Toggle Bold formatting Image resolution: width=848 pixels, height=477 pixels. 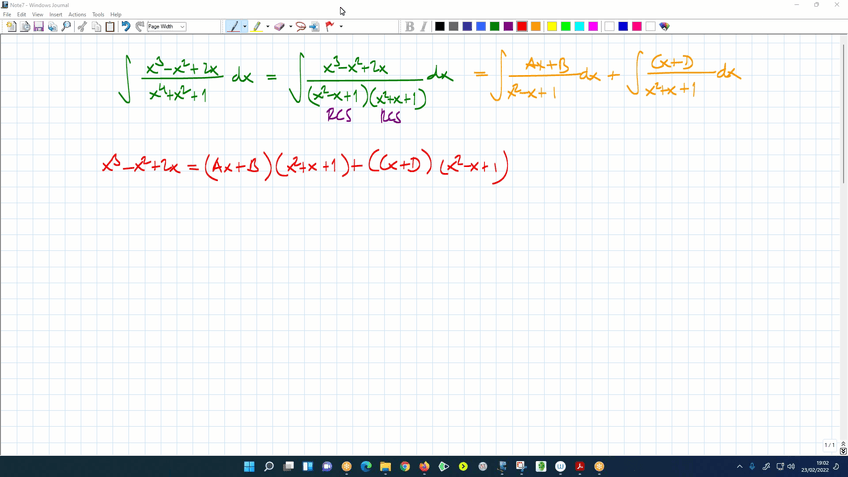409,27
